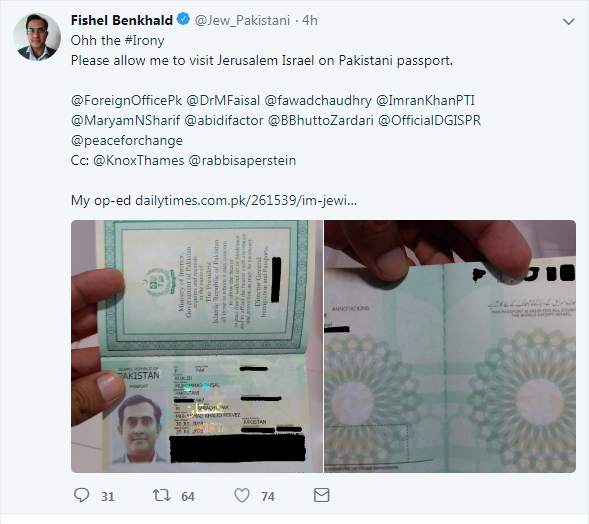Follow the dailytimes.com.pk op-ed link
589x524 pixels.
[246, 201]
